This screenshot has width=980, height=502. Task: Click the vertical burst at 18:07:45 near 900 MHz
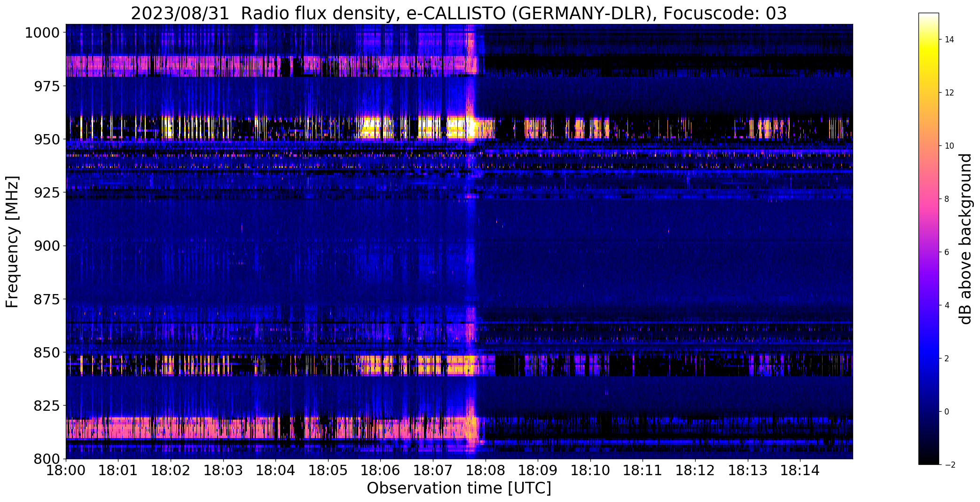470,246
